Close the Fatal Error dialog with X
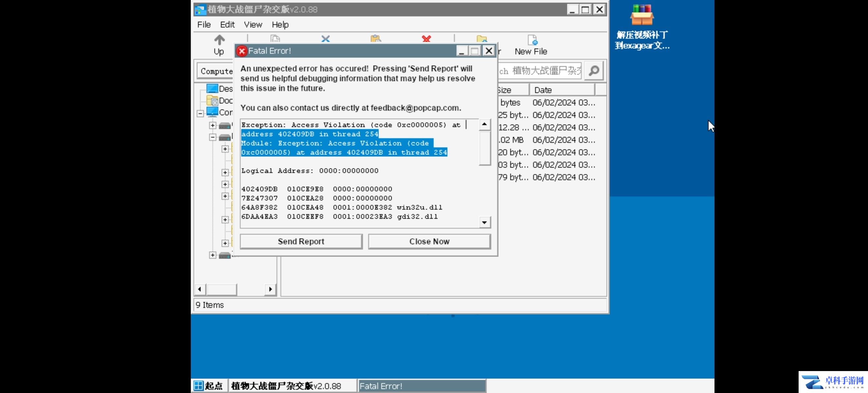 [489, 51]
